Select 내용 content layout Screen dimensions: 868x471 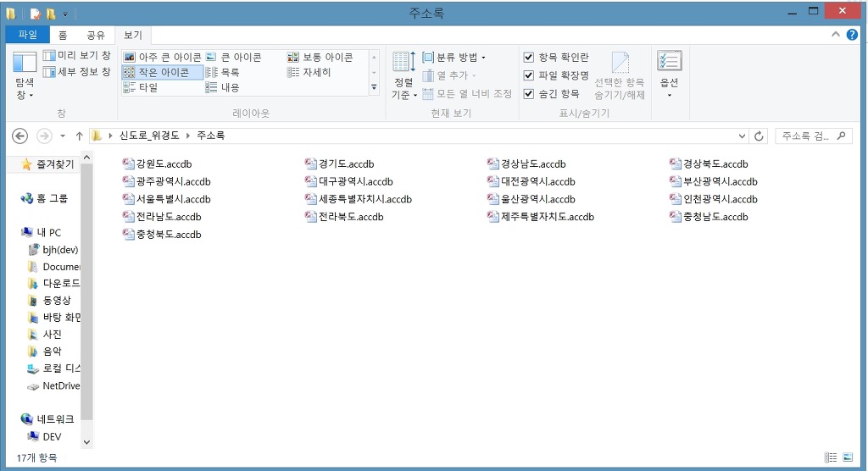point(223,87)
